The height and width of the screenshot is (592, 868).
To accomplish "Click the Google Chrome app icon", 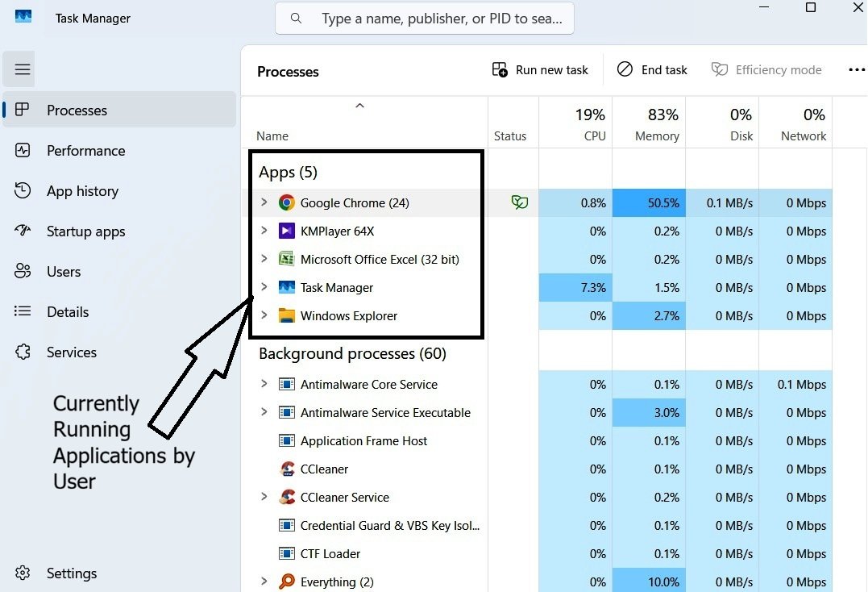I will (x=287, y=202).
